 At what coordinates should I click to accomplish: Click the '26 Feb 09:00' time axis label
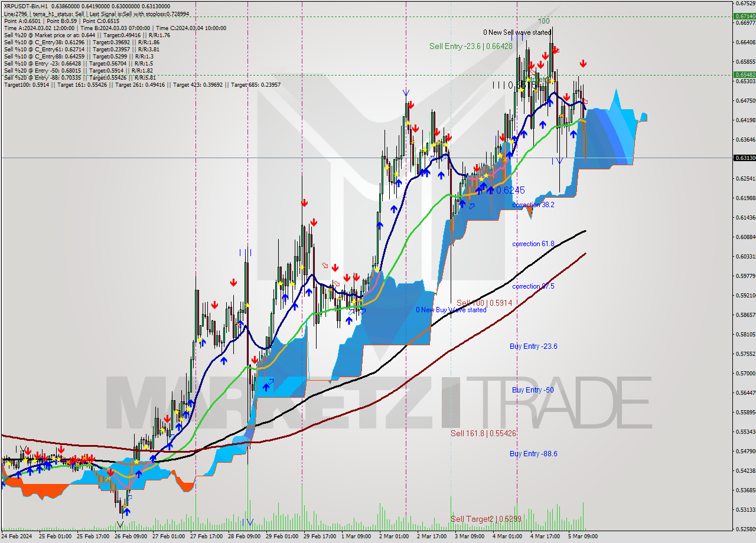[x=131, y=537]
